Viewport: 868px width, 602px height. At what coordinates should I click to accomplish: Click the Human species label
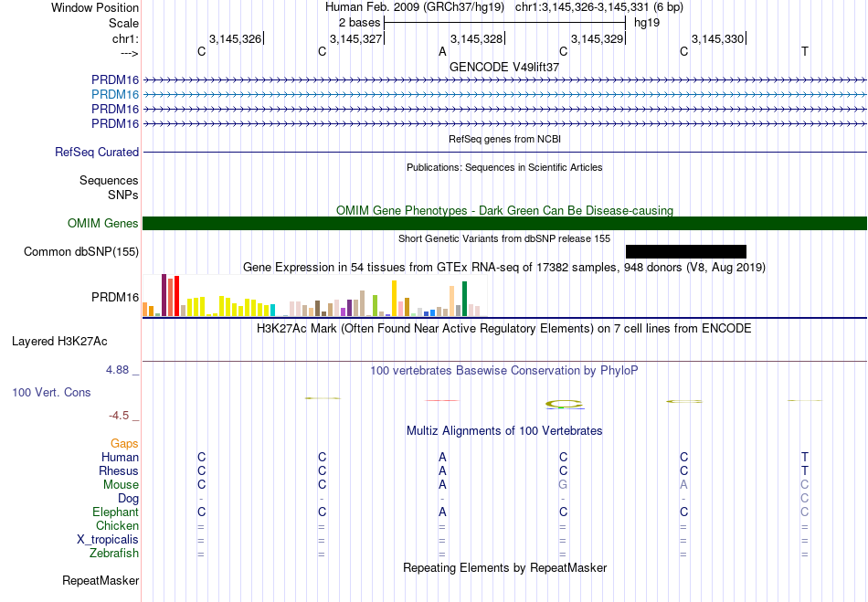120,457
